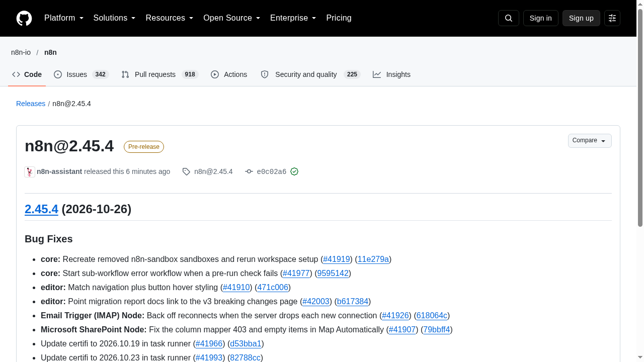Open commit 11e279a
Viewport: 644px width, 362px height.
tap(373, 259)
